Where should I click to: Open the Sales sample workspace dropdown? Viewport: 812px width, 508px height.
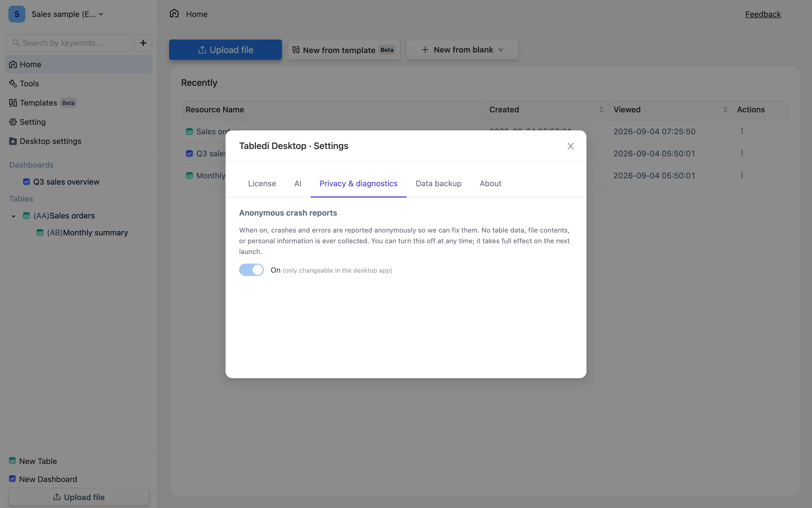point(67,14)
